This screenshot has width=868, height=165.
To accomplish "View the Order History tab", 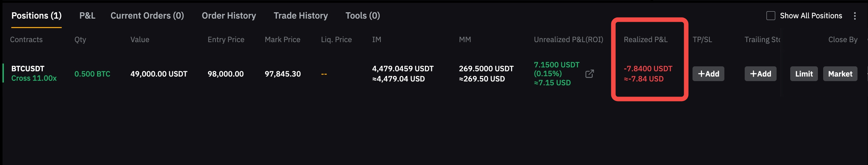I will [229, 16].
